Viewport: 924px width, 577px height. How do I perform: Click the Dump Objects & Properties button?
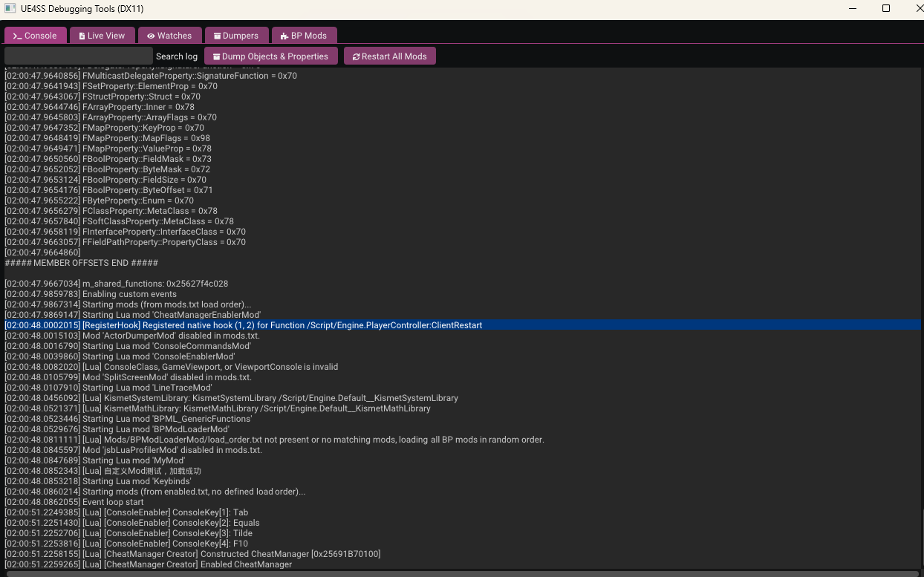270,56
